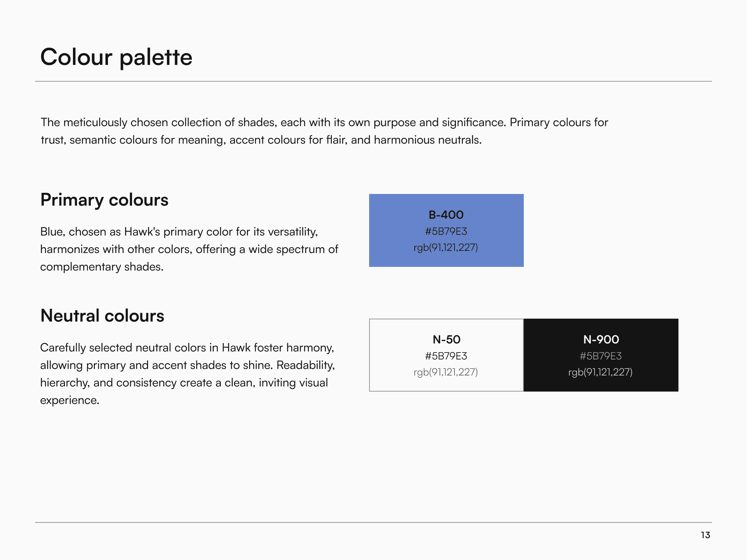The width and height of the screenshot is (747, 560).
Task: Click the paragraph describing Hawk's primary blue
Action: [189, 249]
